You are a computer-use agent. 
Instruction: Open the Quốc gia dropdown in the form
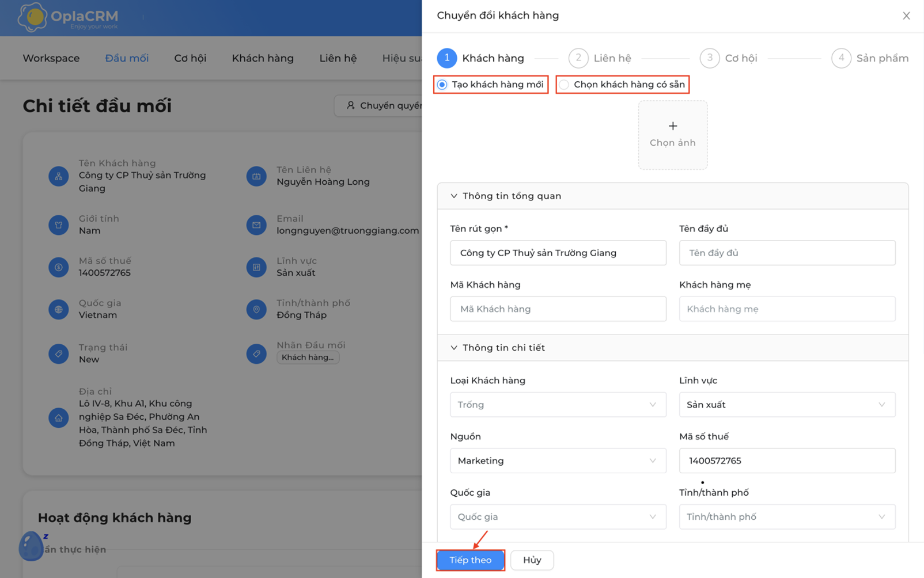(558, 517)
